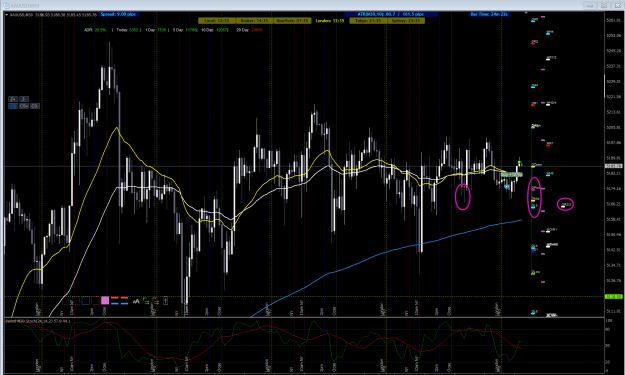Pick the pink filled rectangle tool
The image size is (625, 375).
[105, 300]
